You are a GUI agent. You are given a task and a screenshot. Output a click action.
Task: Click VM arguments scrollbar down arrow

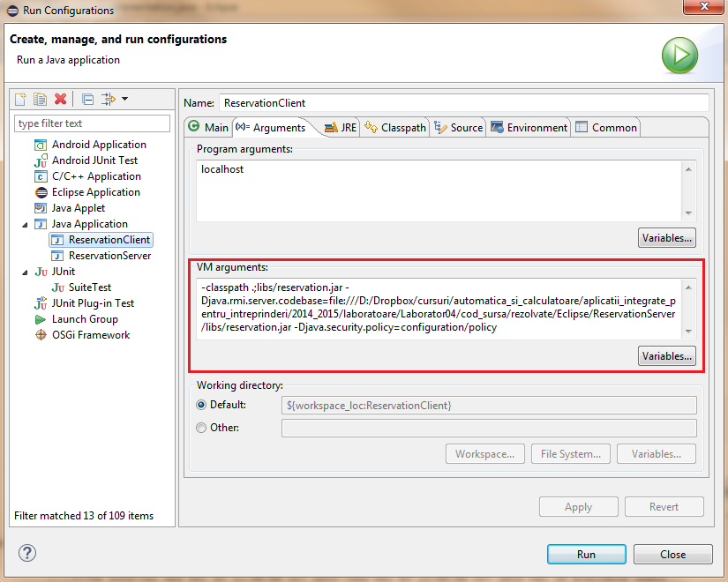[x=688, y=332]
